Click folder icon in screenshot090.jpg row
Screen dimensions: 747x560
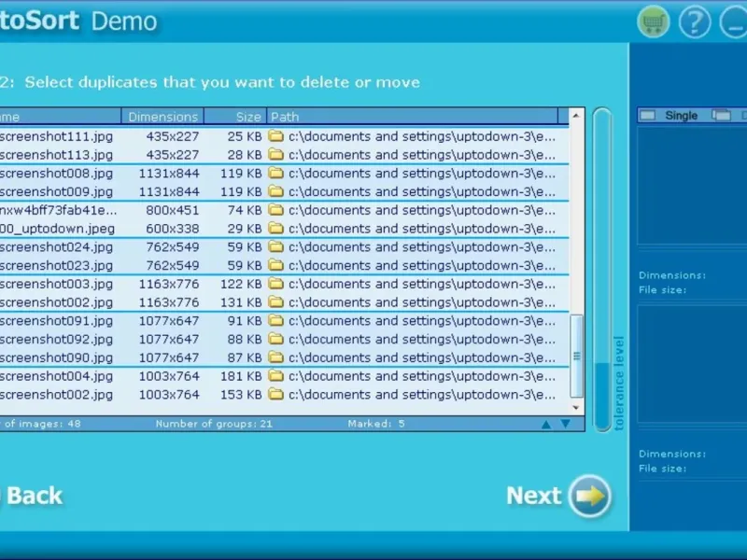[275, 357]
